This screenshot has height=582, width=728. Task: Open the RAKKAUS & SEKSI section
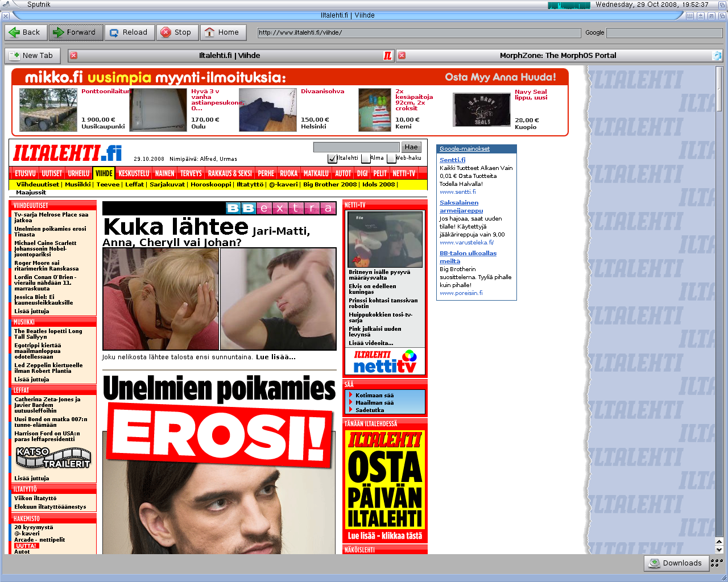click(x=230, y=173)
